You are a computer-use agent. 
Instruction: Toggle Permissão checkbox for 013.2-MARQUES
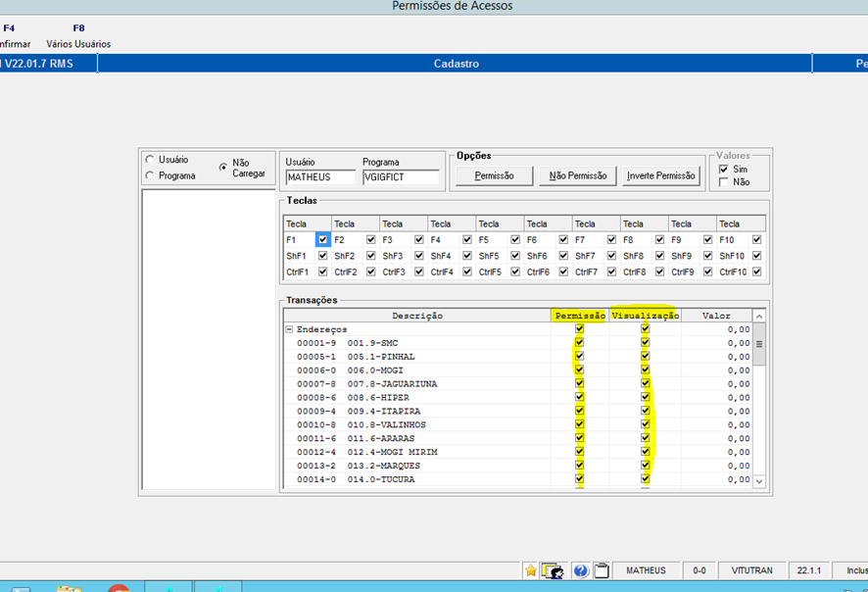tap(580, 466)
